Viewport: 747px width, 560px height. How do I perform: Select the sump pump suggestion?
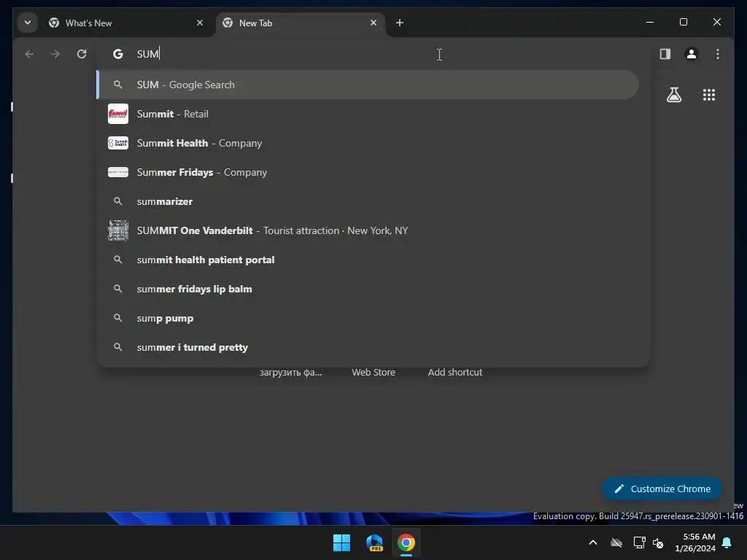point(368,318)
